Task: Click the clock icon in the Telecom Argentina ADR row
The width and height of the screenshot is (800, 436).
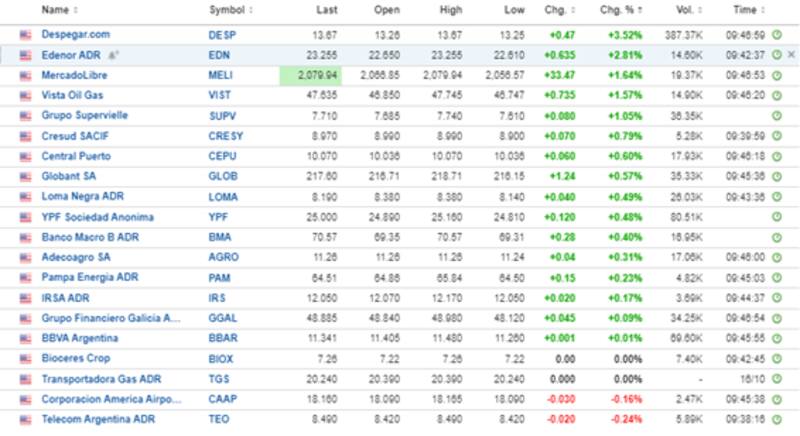Action: 777,419
